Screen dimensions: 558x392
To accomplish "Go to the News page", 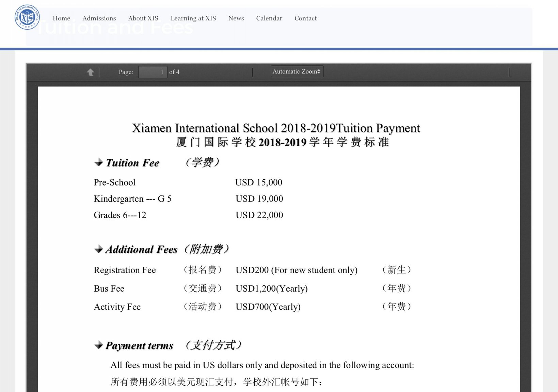I will tap(236, 18).
